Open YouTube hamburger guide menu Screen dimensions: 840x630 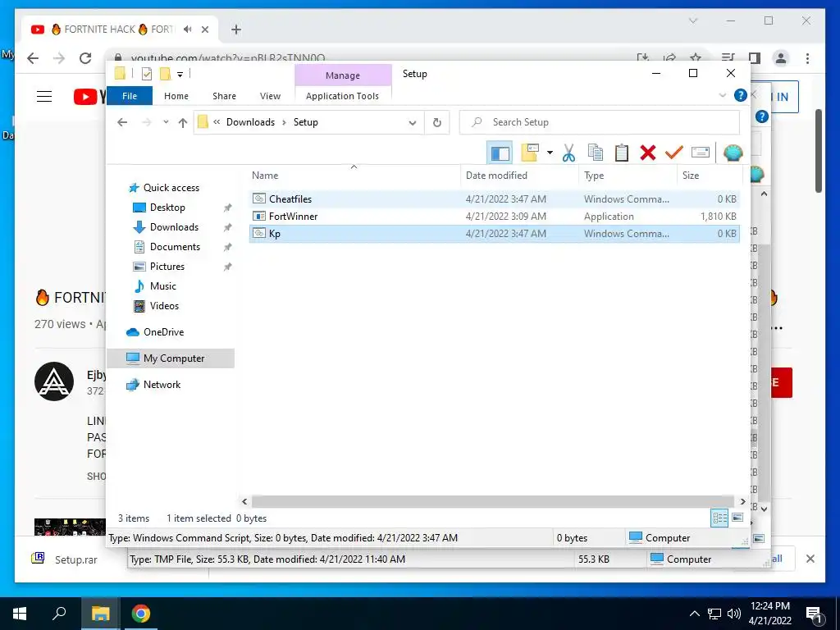pyautogui.click(x=44, y=97)
